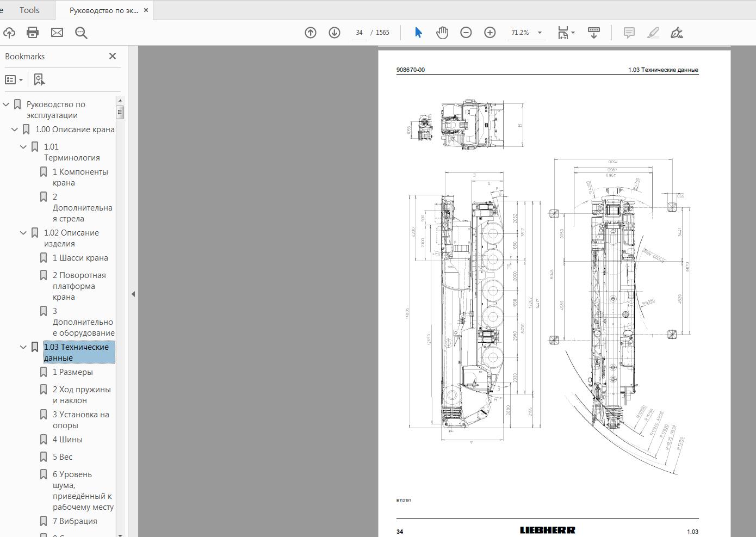This screenshot has height=537, width=756.
Task: Open bookmark 2 Поворотная платформа крана
Action: click(x=79, y=286)
